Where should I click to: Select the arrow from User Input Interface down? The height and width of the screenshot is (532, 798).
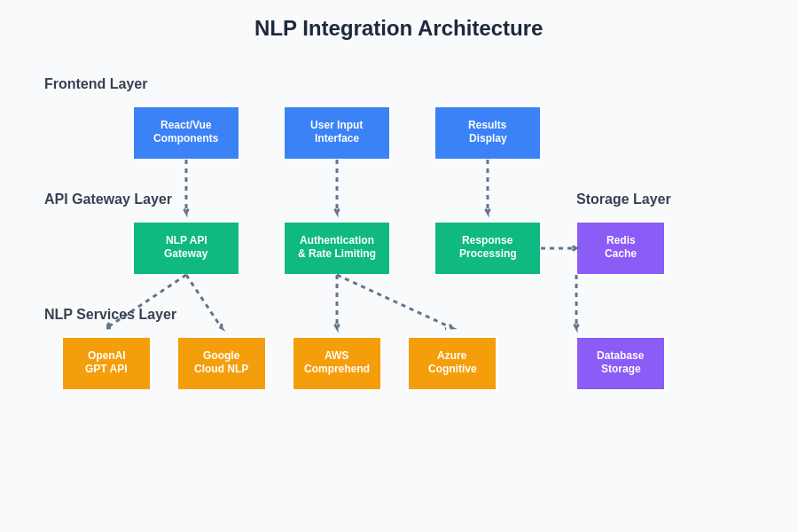point(337,188)
